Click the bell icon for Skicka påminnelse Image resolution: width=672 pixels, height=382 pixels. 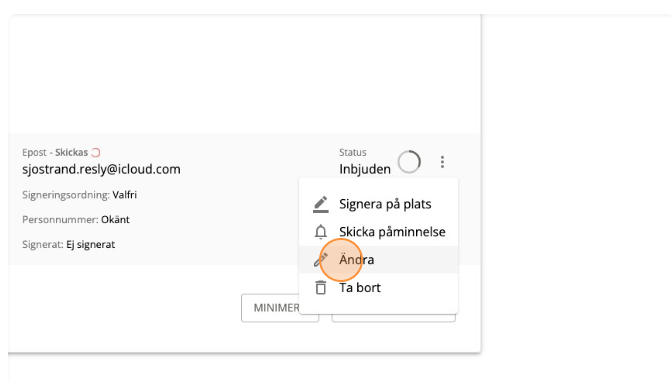[x=321, y=232]
